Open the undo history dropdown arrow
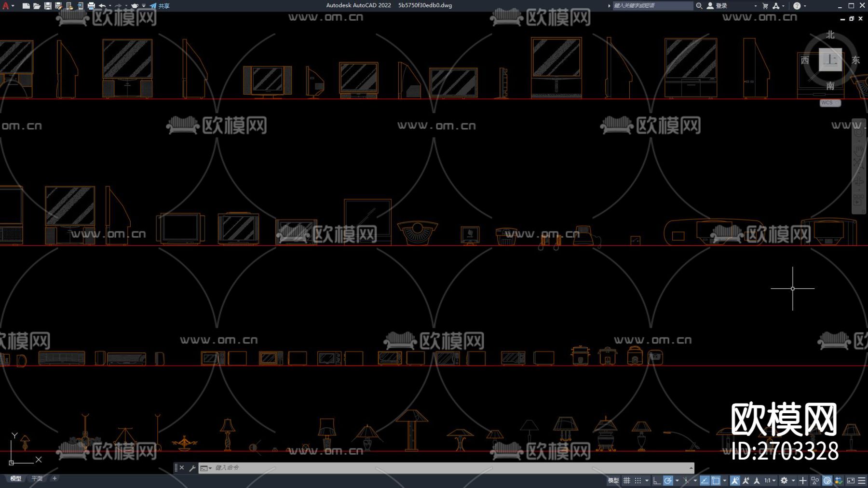 (x=110, y=6)
